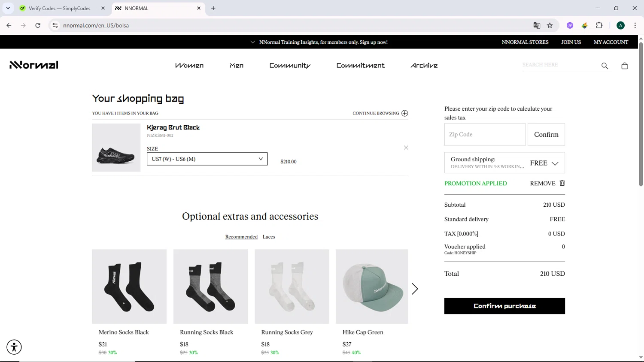Open Hike Cap Green product image

[372, 287]
